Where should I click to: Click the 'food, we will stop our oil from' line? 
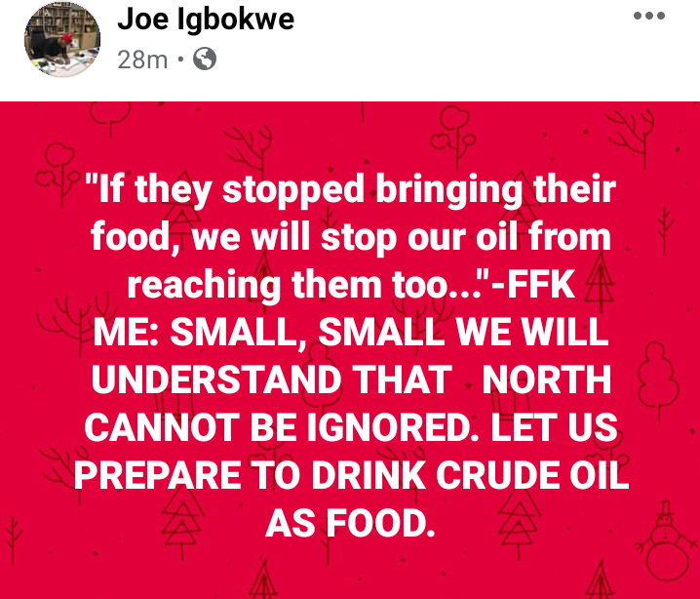tap(351, 237)
